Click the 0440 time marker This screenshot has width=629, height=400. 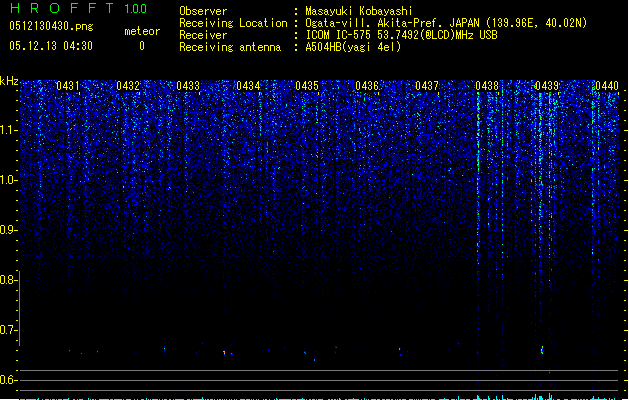pyautogui.click(x=607, y=86)
